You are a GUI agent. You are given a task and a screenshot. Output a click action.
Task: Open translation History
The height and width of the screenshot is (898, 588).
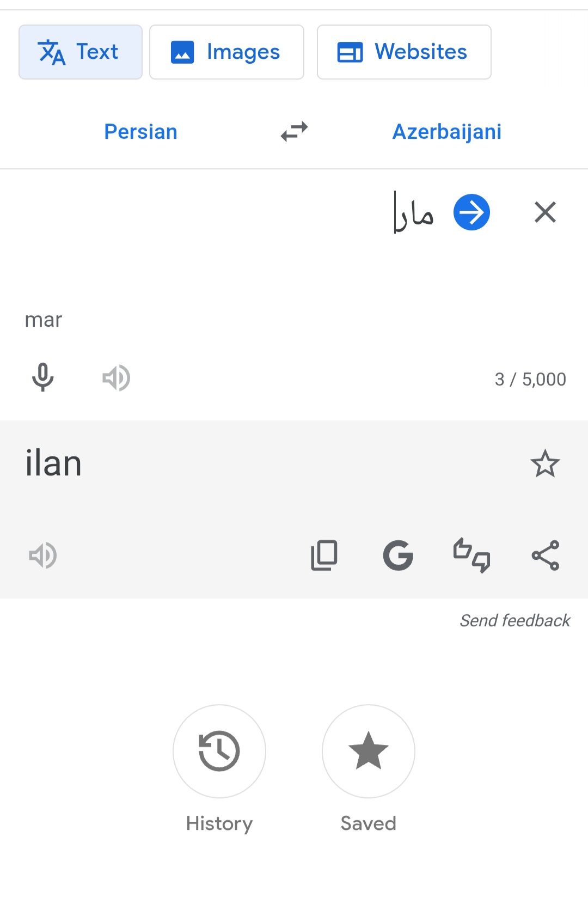[x=219, y=752]
